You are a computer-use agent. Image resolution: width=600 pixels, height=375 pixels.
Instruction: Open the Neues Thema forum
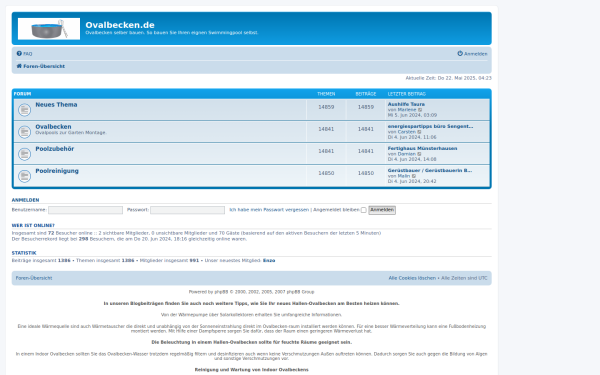(x=56, y=104)
